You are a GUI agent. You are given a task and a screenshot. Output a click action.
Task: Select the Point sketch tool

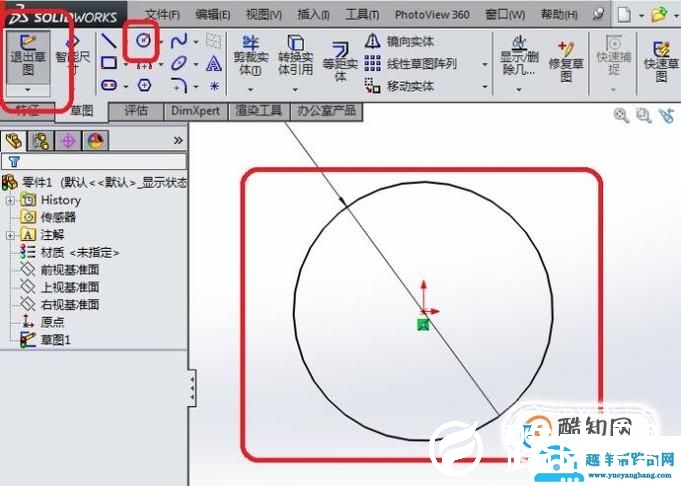pyautogui.click(x=214, y=86)
